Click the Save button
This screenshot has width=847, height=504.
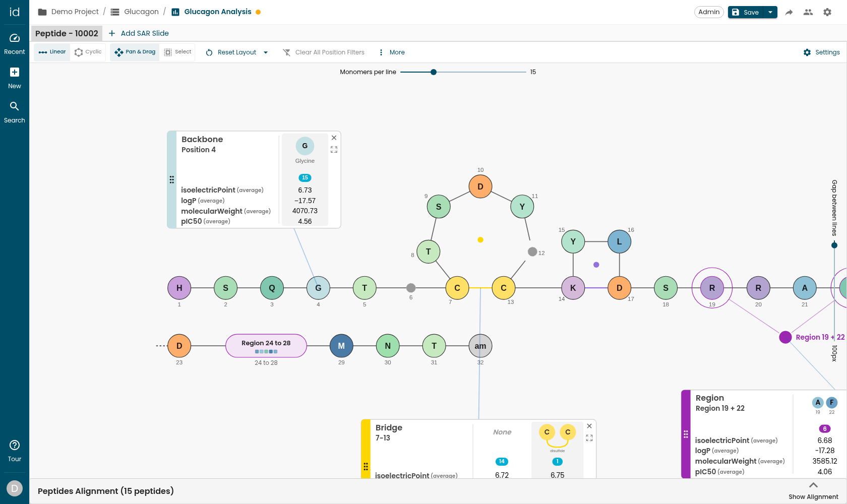tap(746, 12)
